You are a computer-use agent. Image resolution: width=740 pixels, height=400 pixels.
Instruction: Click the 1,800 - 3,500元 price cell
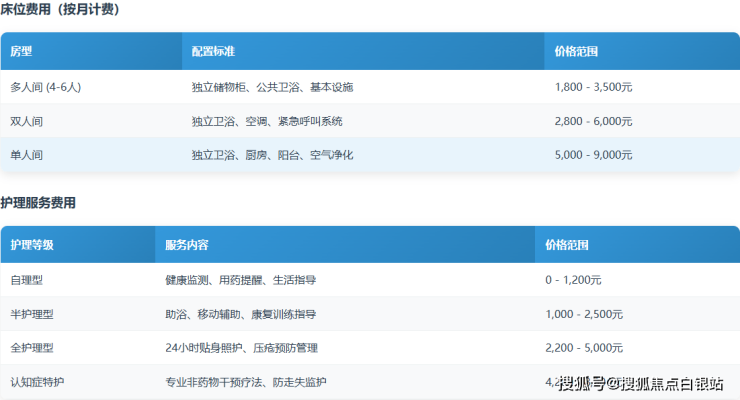(593, 87)
